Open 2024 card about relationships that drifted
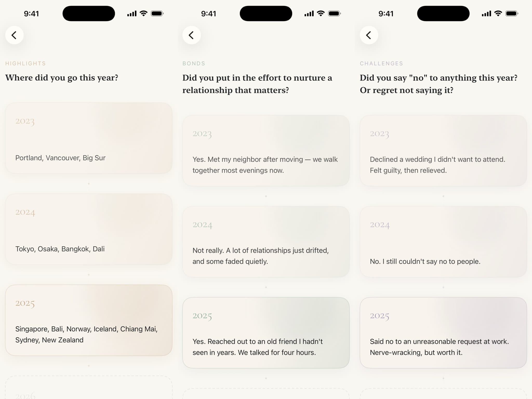This screenshot has height=399, width=532. click(266, 242)
